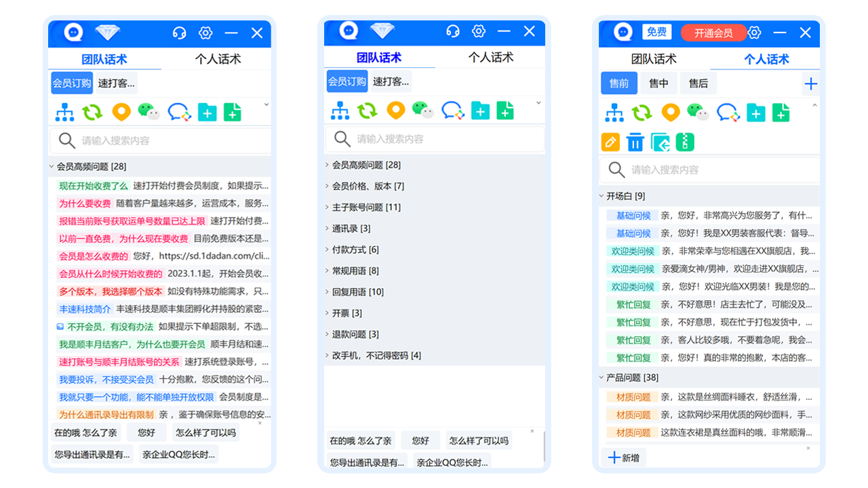Click the green zip archive icon
This screenshot has width=868, height=488.
(685, 142)
